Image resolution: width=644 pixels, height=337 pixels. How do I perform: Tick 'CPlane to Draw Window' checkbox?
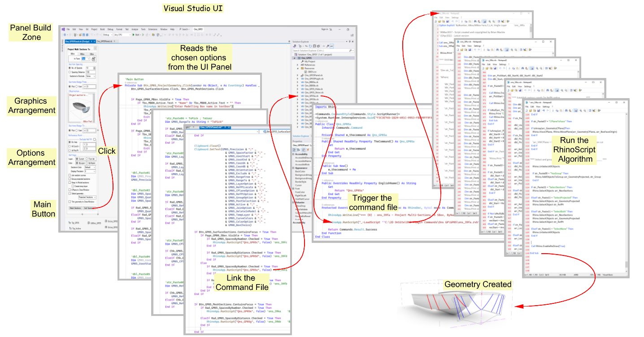click(x=70, y=190)
